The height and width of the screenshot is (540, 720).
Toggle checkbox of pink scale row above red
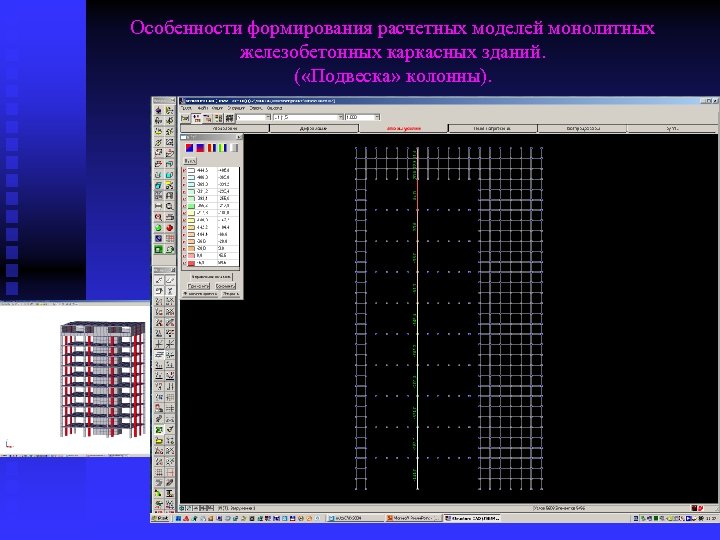pos(185,256)
